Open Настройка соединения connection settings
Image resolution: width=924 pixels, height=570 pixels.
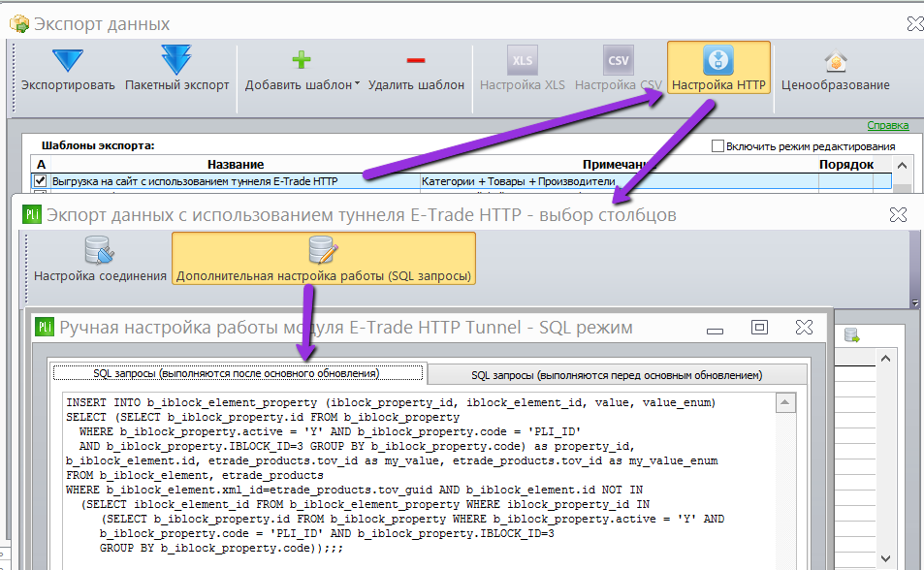pos(100,258)
